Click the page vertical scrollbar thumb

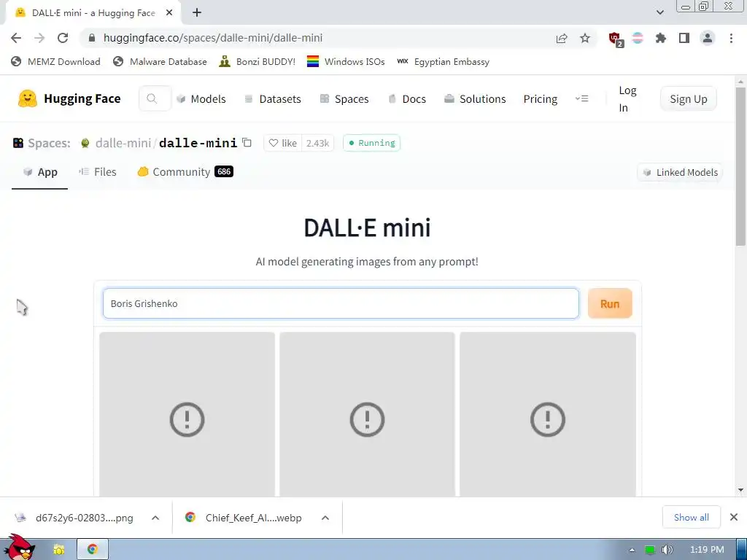(x=740, y=167)
